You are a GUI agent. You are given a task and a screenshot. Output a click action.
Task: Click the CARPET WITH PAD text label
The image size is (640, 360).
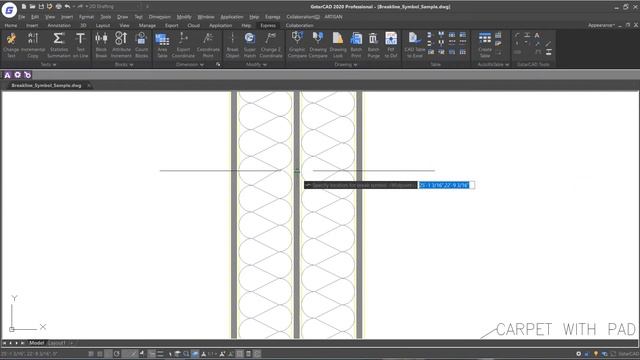[566, 329]
